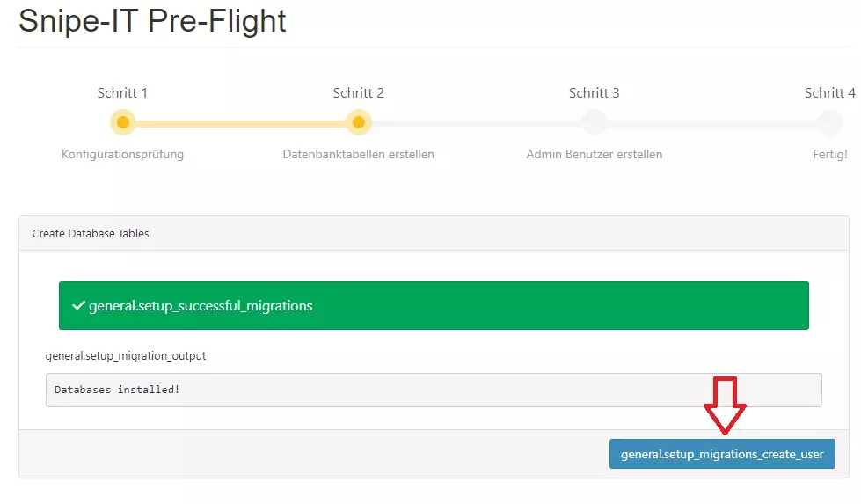Image resolution: width=861 pixels, height=504 pixels.
Task: Open the Schritt 1 step label
Action: point(122,93)
